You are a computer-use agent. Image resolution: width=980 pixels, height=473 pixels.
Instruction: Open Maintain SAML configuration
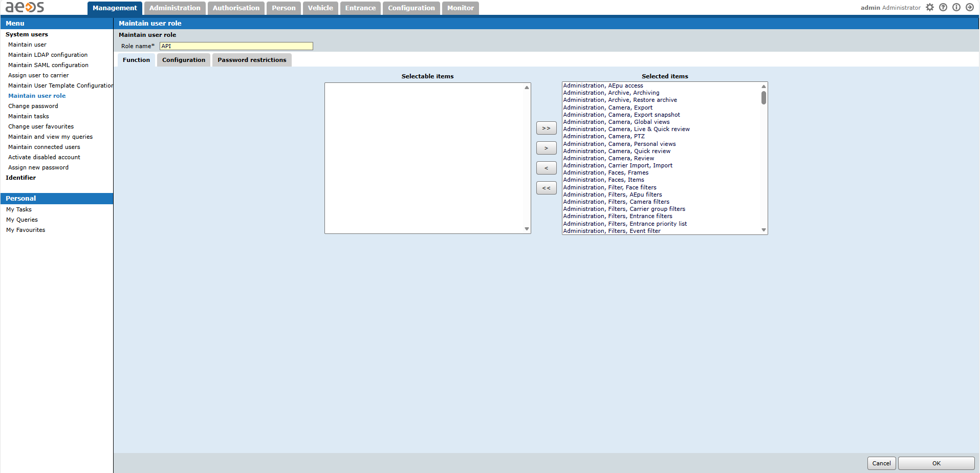[48, 65]
